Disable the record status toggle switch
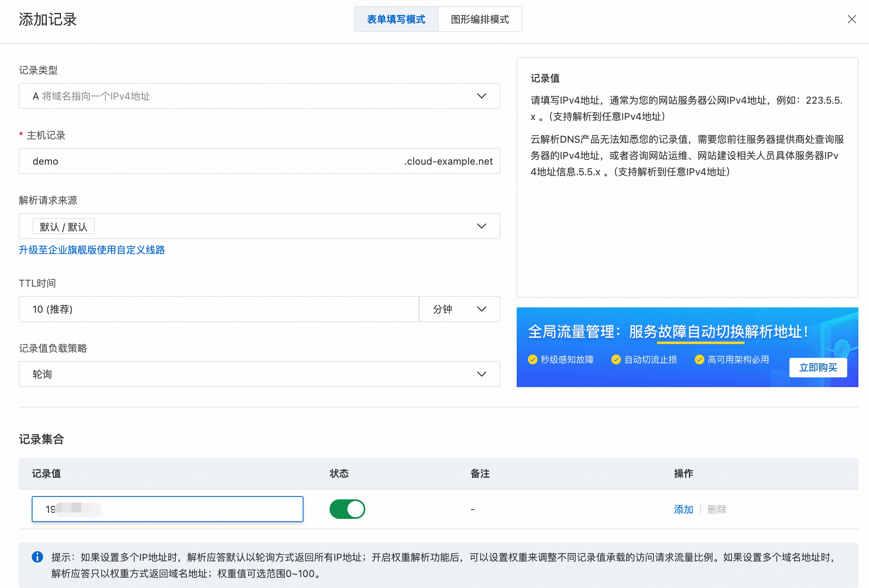This screenshot has height=588, width=869. pos(347,509)
